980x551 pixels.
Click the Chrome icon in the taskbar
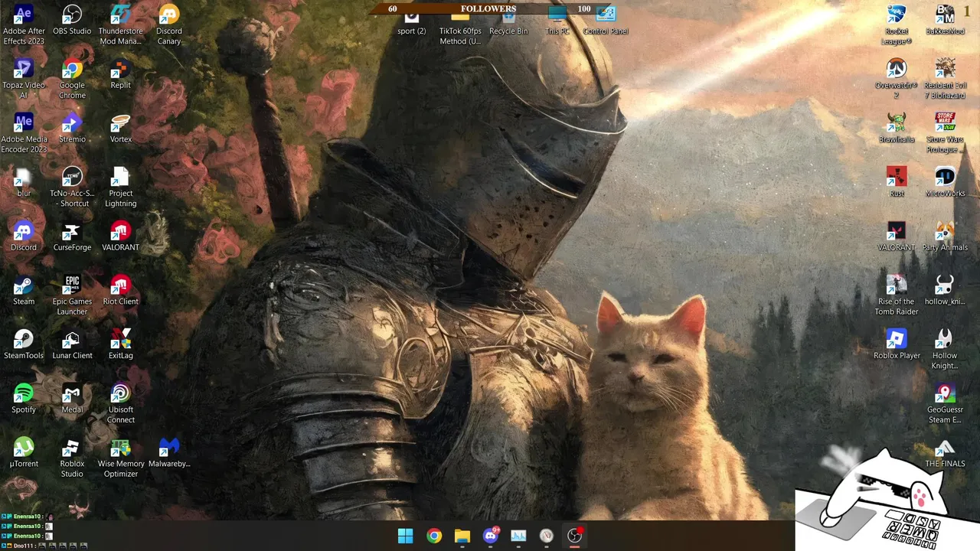pyautogui.click(x=434, y=536)
